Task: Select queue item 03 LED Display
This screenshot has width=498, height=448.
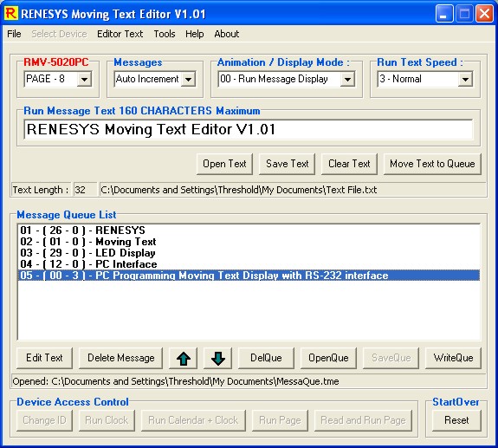Action: 249,253
